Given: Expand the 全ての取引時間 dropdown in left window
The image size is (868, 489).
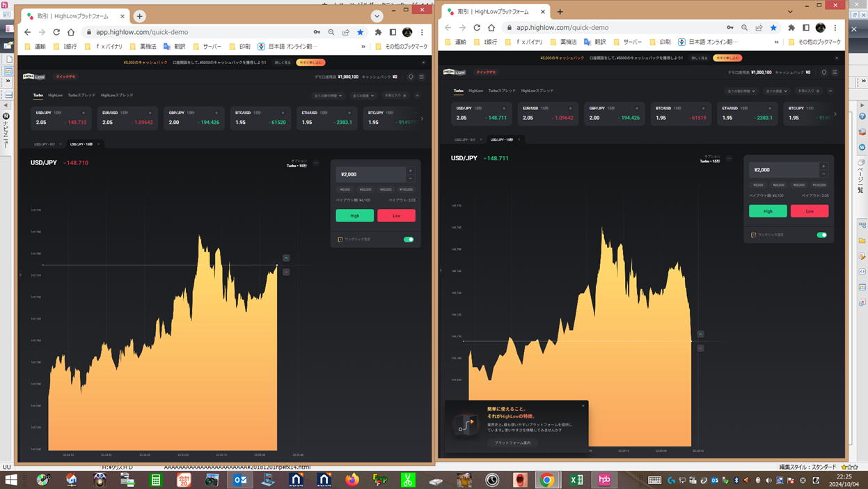Looking at the screenshot, I should (329, 95).
